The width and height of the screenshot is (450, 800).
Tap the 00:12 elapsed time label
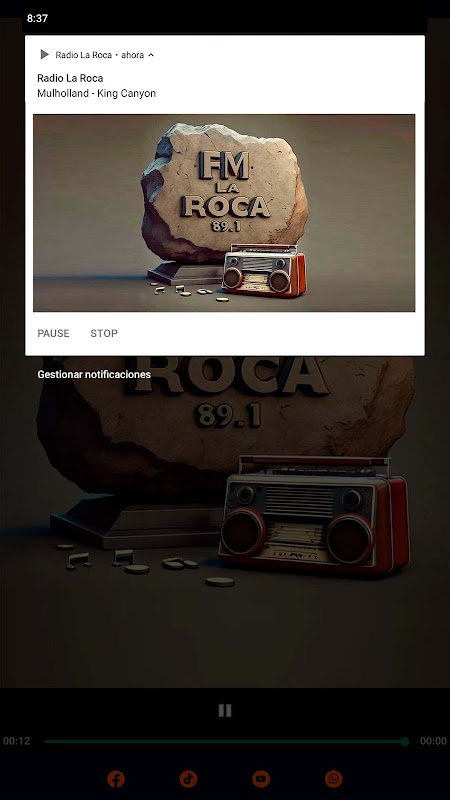[16, 741]
